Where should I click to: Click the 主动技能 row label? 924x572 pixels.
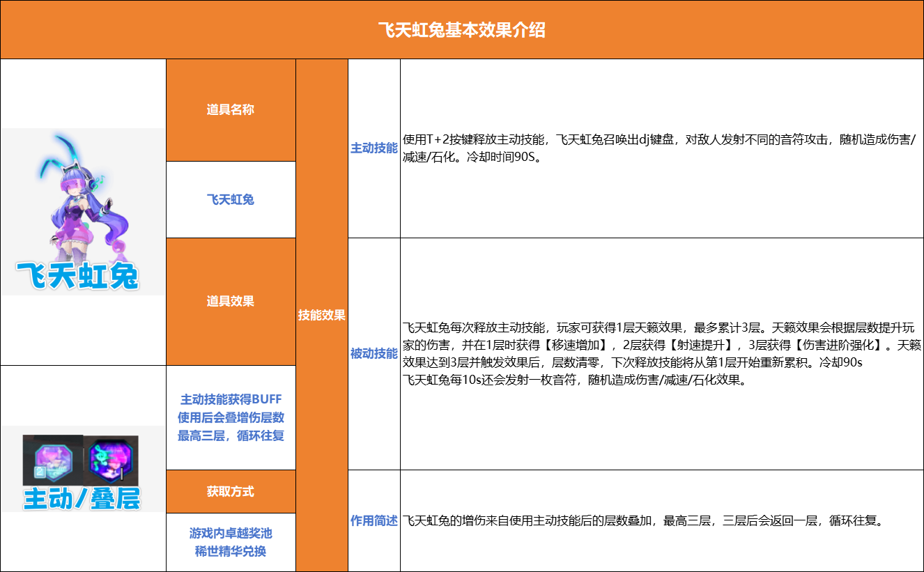(374, 148)
